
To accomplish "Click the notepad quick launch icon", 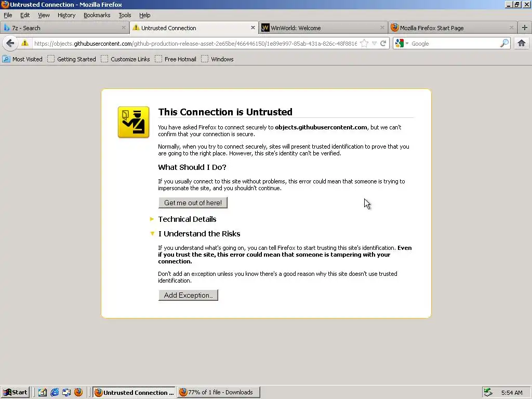I will (43, 393).
